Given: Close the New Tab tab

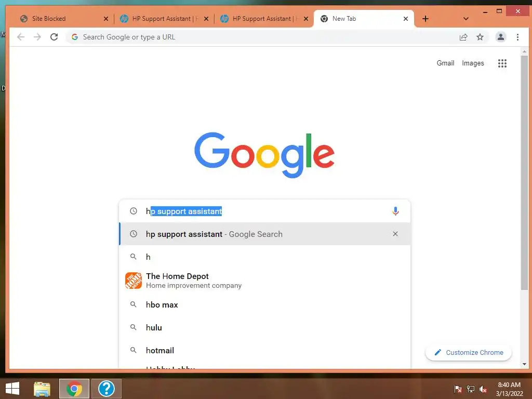Looking at the screenshot, I should click(x=405, y=19).
